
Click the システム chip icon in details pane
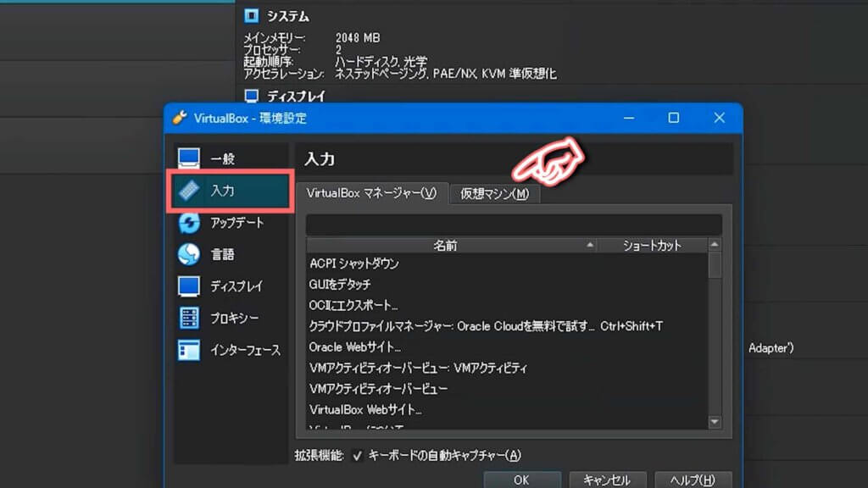(251, 16)
